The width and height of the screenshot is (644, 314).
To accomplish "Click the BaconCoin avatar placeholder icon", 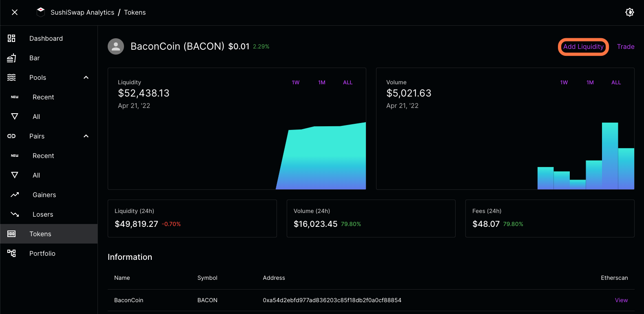I will coord(116,46).
